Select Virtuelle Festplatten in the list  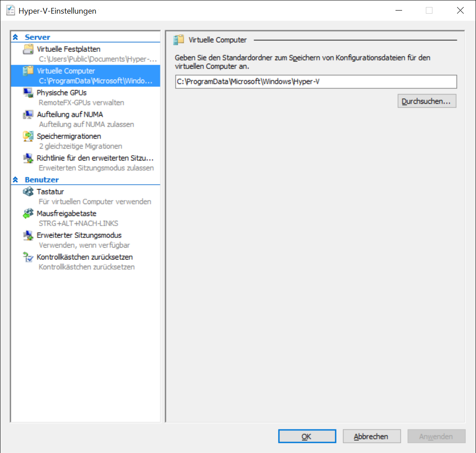[69, 49]
